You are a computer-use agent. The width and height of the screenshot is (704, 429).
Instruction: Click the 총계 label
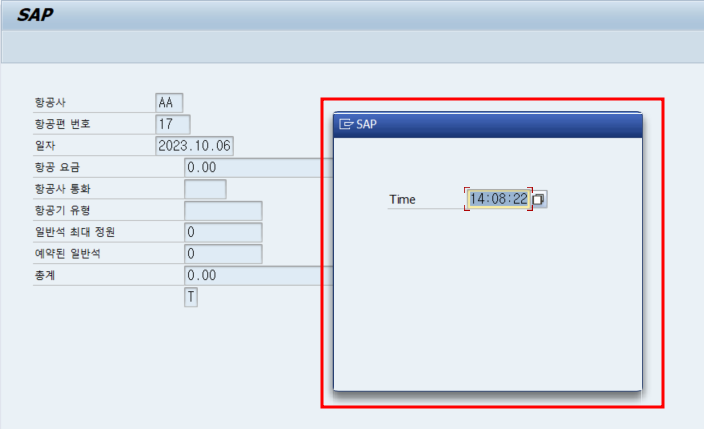[x=45, y=275]
